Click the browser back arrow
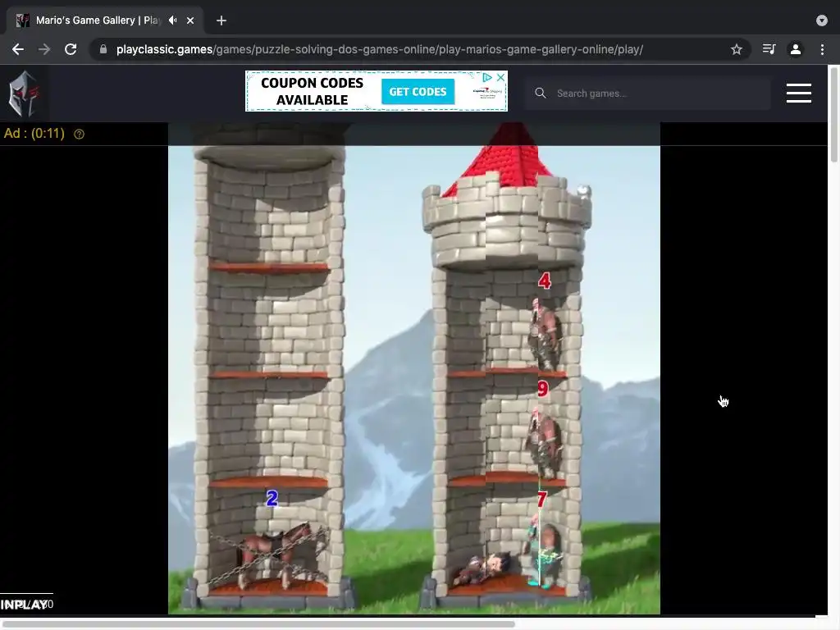The height and width of the screenshot is (630, 840). click(18, 49)
